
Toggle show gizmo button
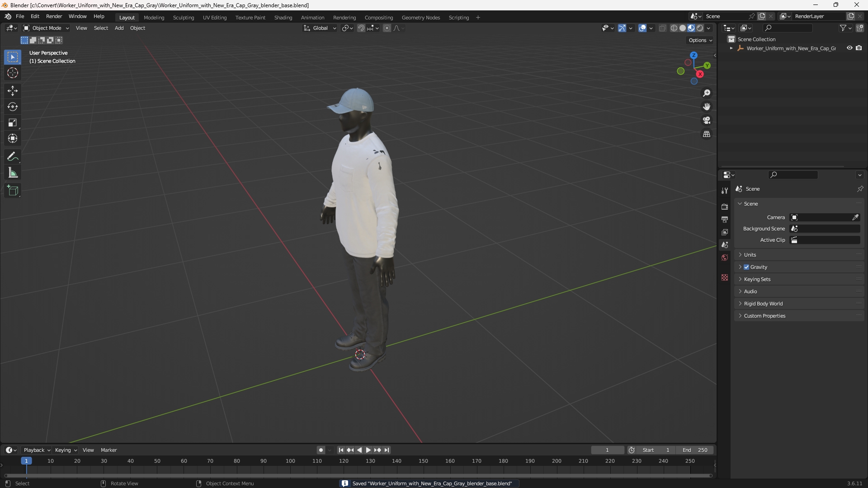pos(622,28)
